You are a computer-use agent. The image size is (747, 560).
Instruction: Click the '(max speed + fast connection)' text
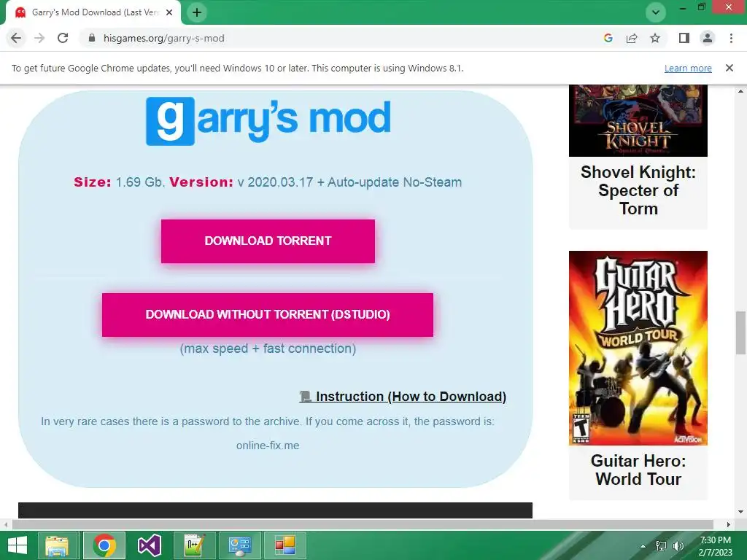(x=268, y=349)
